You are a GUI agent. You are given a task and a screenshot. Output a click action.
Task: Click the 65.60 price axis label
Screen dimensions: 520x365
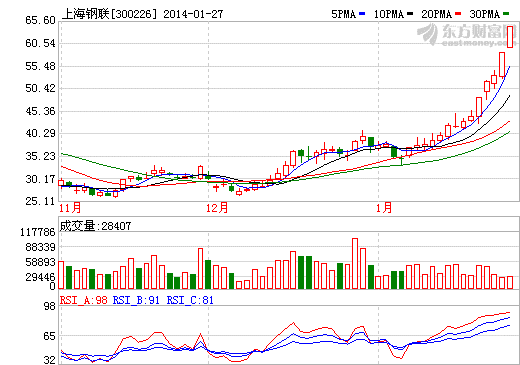pos(40,20)
